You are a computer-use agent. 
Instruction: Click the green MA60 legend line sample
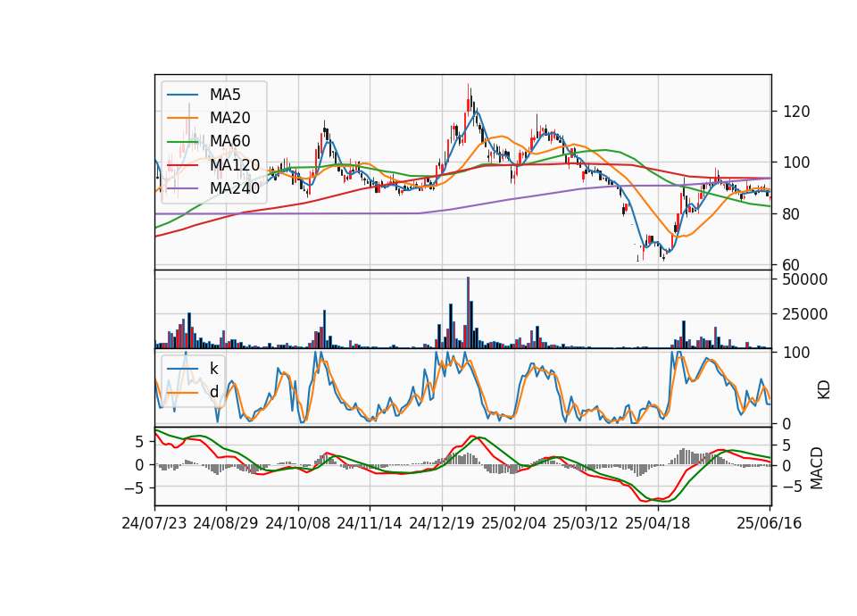pyautogui.click(x=182, y=142)
